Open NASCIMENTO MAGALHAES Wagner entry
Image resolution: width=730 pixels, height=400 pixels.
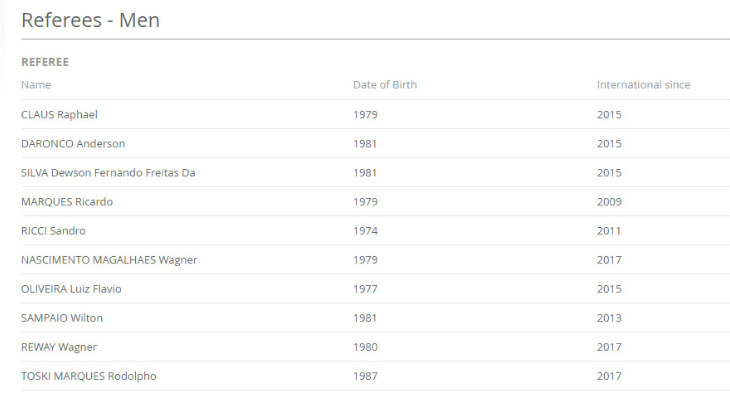pos(109,259)
